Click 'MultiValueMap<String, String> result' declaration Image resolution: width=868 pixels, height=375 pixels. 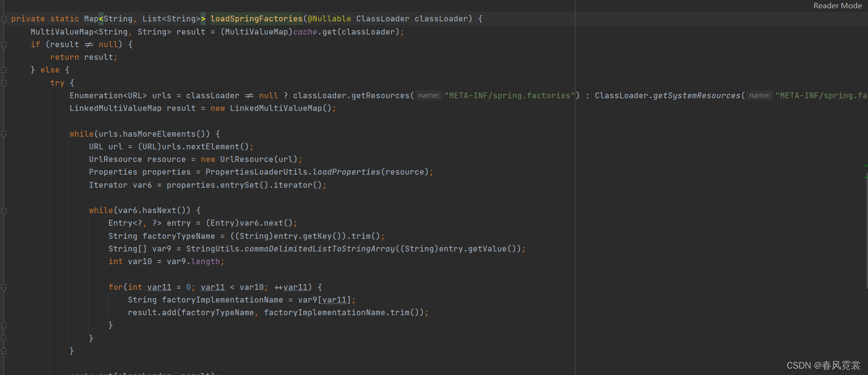click(118, 32)
